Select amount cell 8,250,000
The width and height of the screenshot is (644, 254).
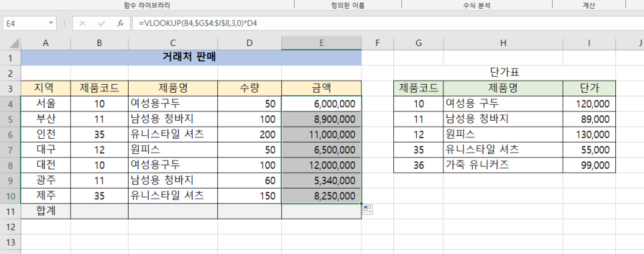pyautogui.click(x=321, y=195)
